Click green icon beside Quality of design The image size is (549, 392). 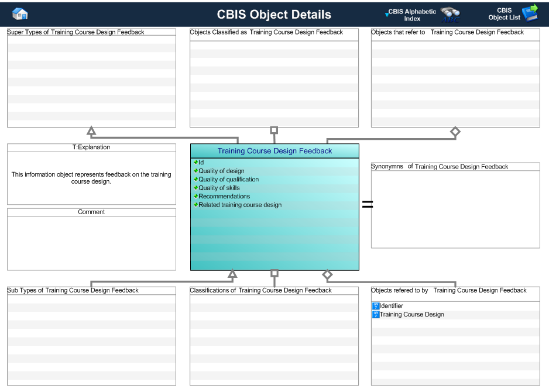tap(195, 171)
